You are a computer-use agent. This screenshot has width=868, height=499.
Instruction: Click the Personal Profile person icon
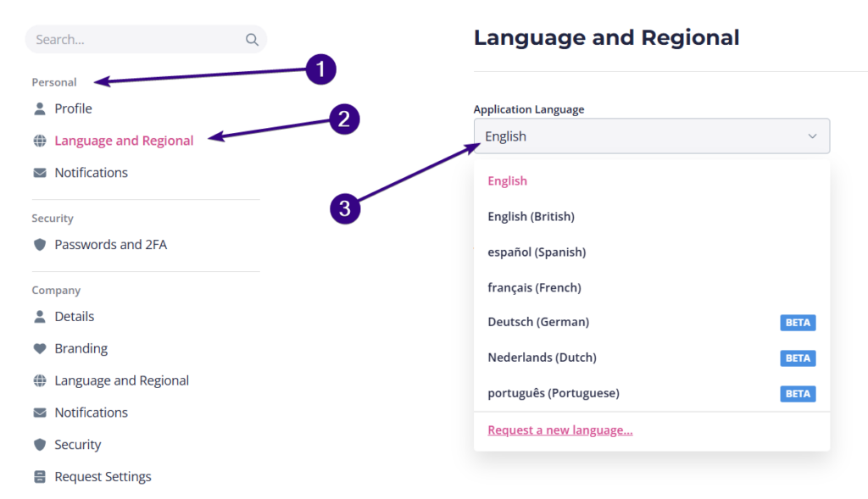40,108
